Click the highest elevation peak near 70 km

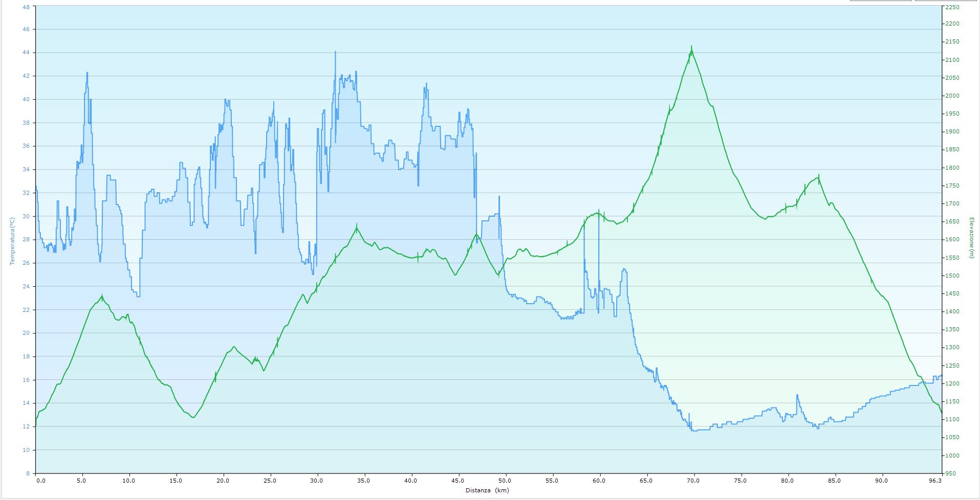(x=691, y=47)
